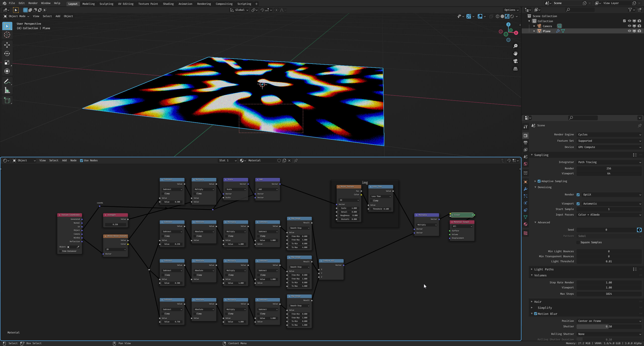Click Render samples field 256

click(x=609, y=169)
